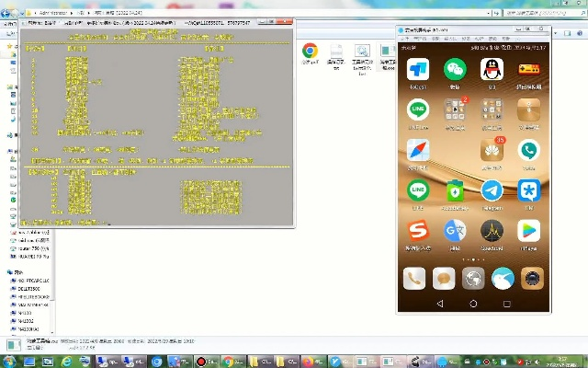Open the Huawei app with badge

pos(492,151)
